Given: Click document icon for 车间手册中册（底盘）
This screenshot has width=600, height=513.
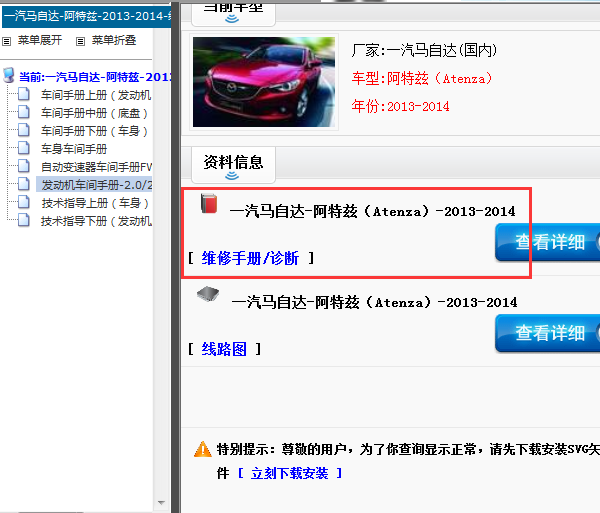Looking at the screenshot, I should pos(24,112).
